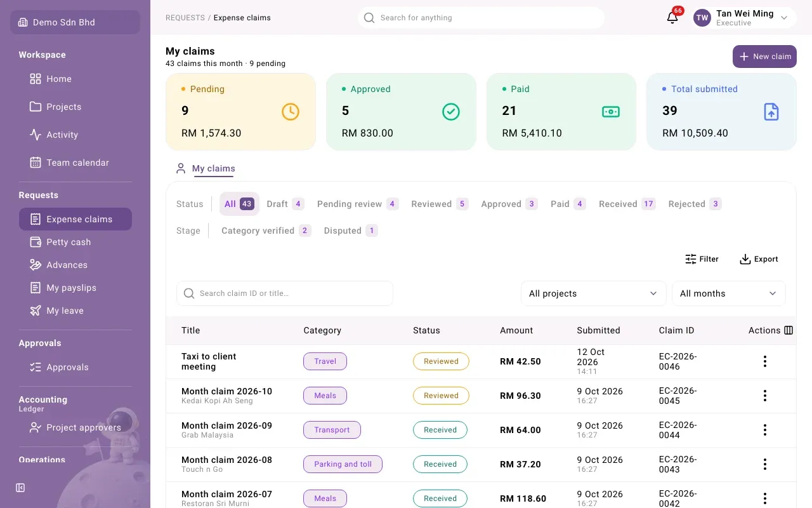This screenshot has height=508, width=812.
Task: Click the Projects folder icon in sidebar
Action: (36, 107)
